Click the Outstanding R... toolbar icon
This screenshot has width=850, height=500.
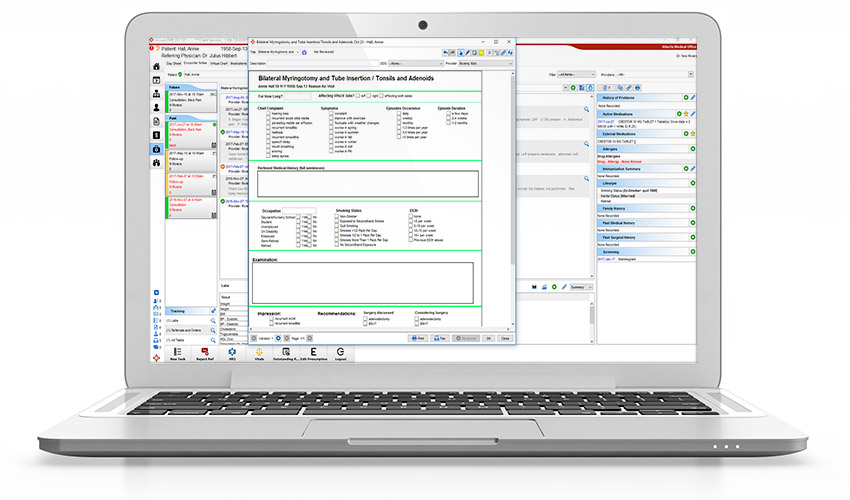pos(286,354)
